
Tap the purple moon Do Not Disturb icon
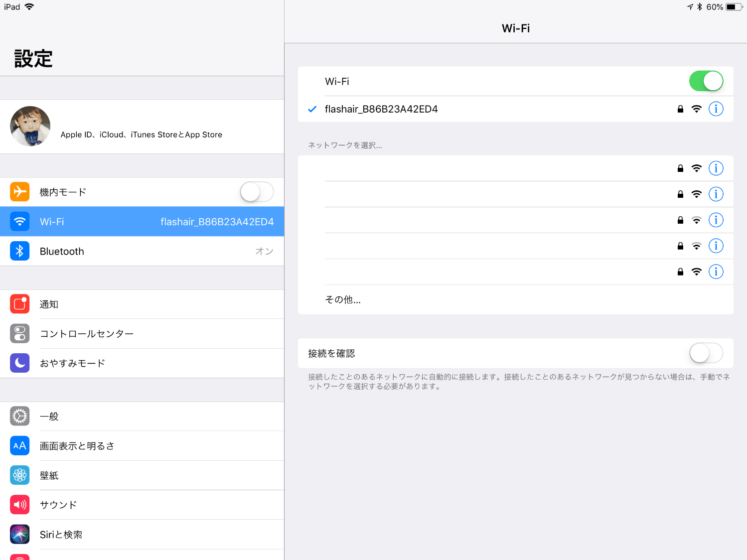point(20,363)
